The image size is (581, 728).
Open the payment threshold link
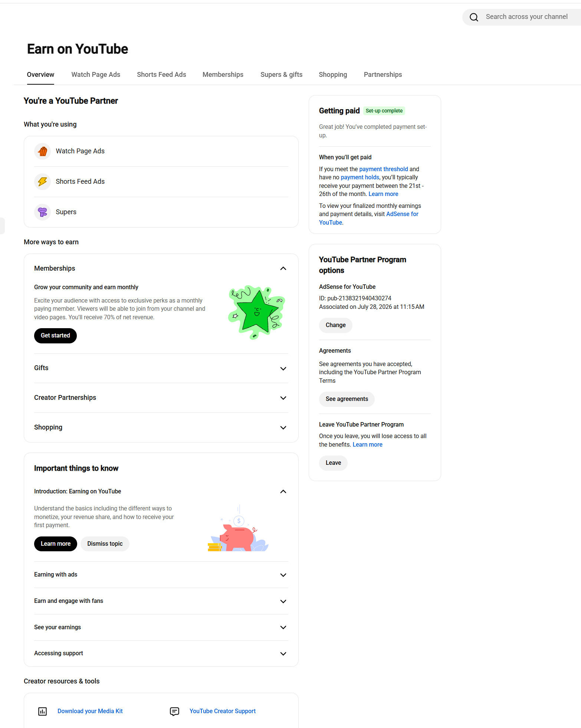(383, 169)
